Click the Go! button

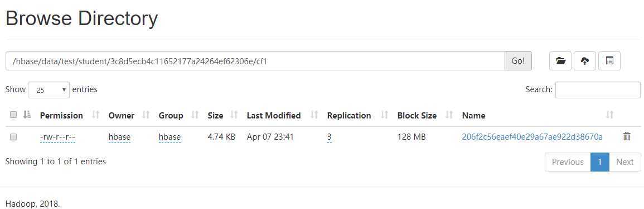pos(518,61)
